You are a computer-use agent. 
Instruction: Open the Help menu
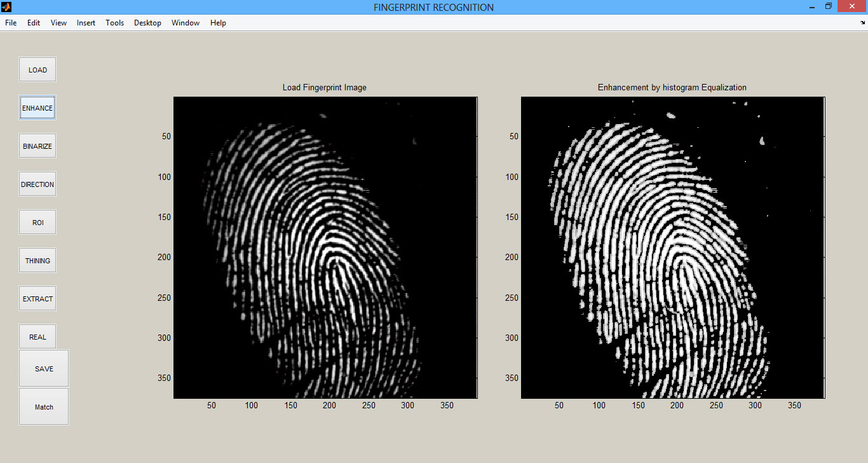coord(218,23)
